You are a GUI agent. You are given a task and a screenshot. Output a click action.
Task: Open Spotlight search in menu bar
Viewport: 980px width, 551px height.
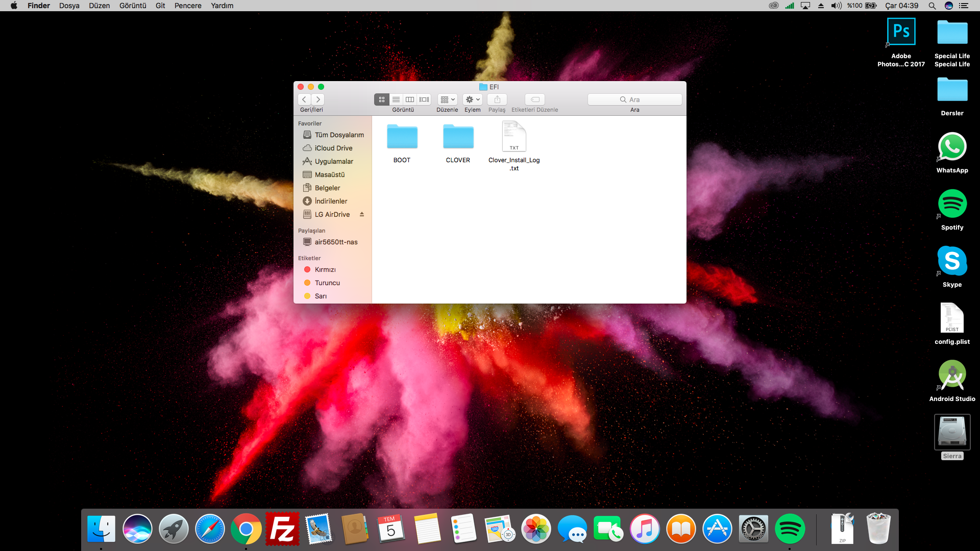[x=932, y=6]
